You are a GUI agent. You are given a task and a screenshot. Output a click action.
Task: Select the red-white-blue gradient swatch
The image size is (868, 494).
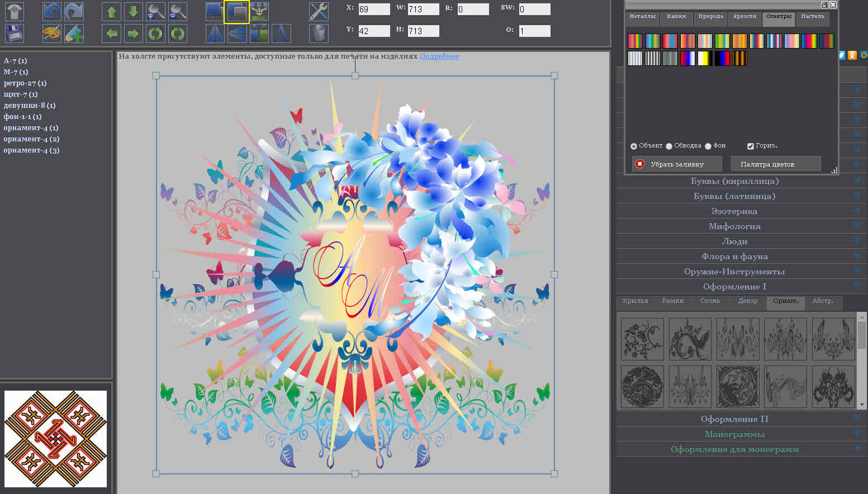[x=687, y=58]
